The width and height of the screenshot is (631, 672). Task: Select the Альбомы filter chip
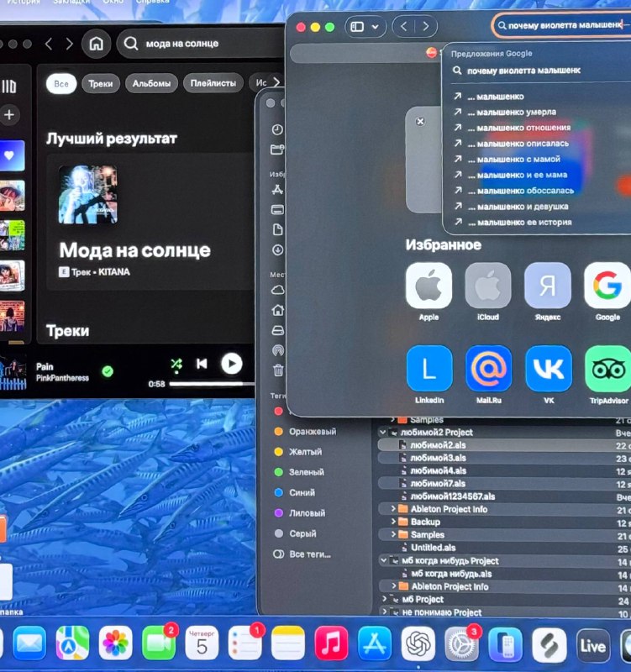152,84
